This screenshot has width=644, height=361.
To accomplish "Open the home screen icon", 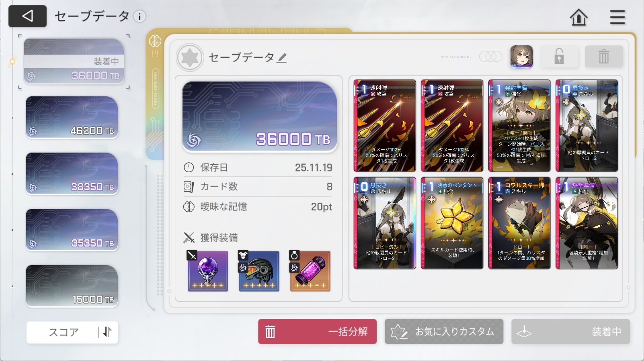I will tap(578, 17).
